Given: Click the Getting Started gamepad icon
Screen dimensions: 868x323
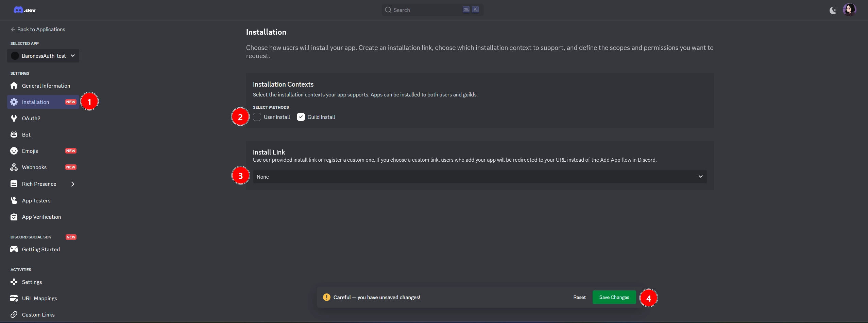Looking at the screenshot, I should tap(14, 249).
